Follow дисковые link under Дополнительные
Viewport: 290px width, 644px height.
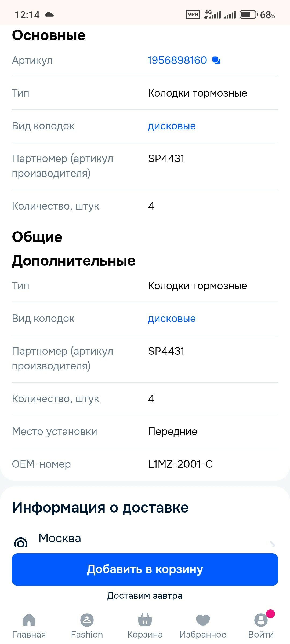pos(172,319)
